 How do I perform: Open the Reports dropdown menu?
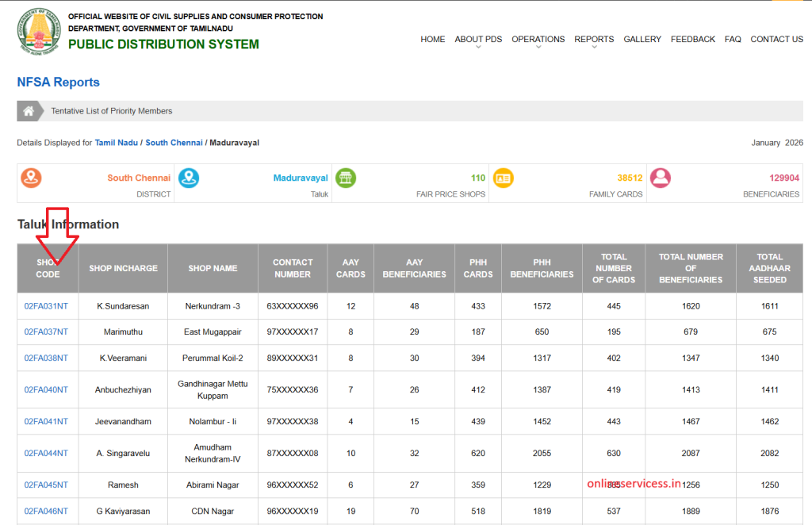pyautogui.click(x=594, y=40)
